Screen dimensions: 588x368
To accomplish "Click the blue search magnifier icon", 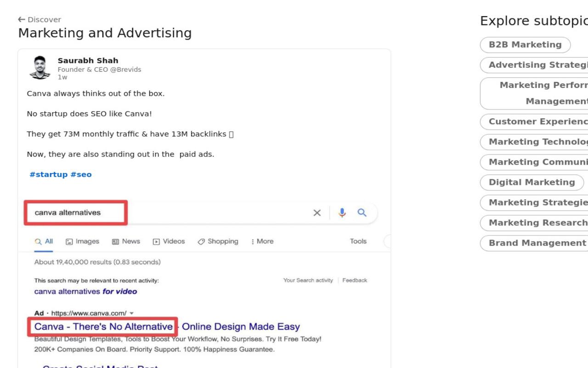I will 362,213.
